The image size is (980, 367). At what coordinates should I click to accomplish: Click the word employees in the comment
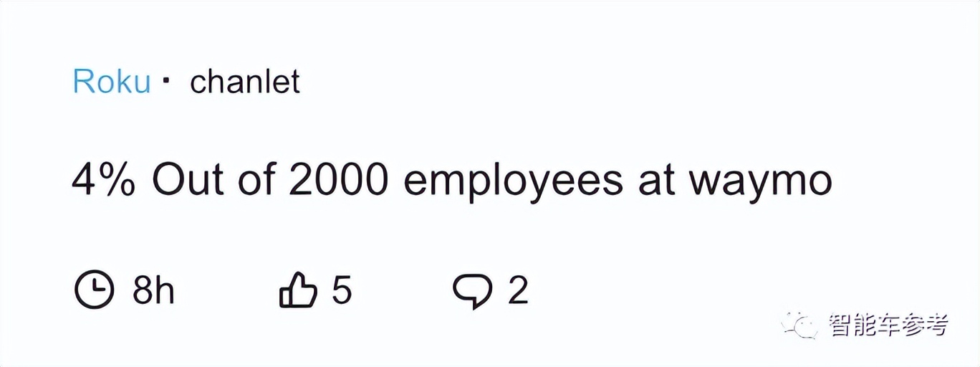tap(513, 181)
